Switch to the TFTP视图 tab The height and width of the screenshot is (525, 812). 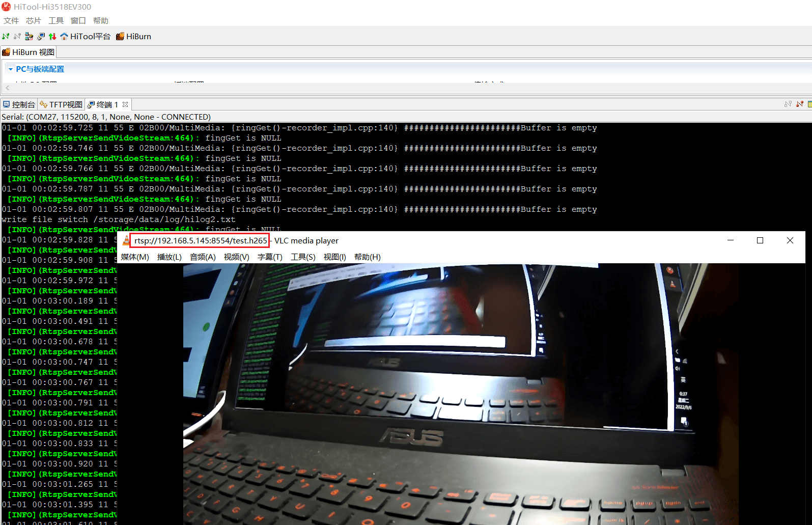[x=62, y=104]
